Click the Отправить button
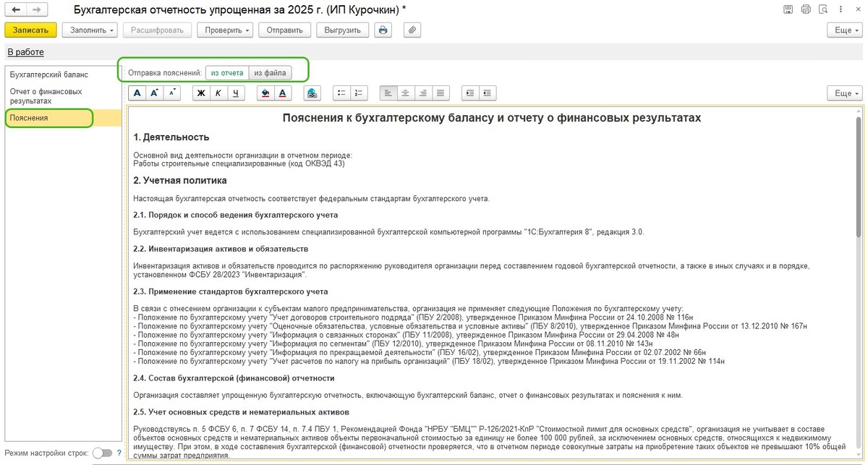Viewport: 868px width, 465px height. point(286,30)
